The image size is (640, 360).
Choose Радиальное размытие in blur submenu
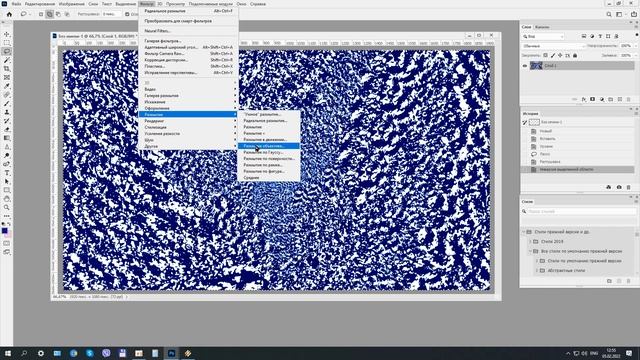point(265,121)
